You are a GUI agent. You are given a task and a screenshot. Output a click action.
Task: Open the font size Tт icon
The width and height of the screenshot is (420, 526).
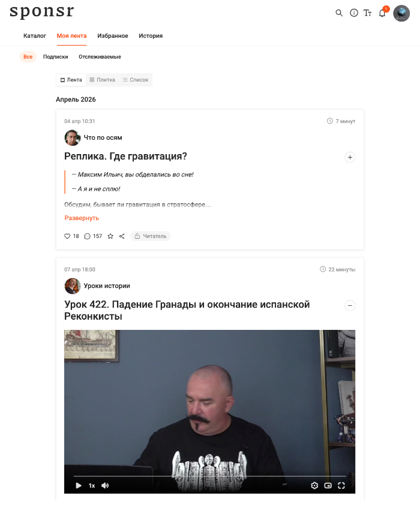pyautogui.click(x=368, y=13)
